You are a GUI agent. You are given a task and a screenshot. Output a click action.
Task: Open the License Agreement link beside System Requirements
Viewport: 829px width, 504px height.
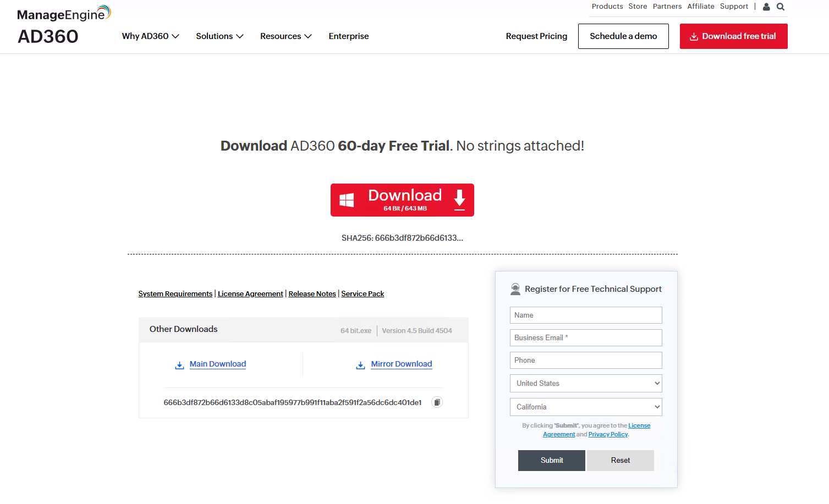[250, 294]
